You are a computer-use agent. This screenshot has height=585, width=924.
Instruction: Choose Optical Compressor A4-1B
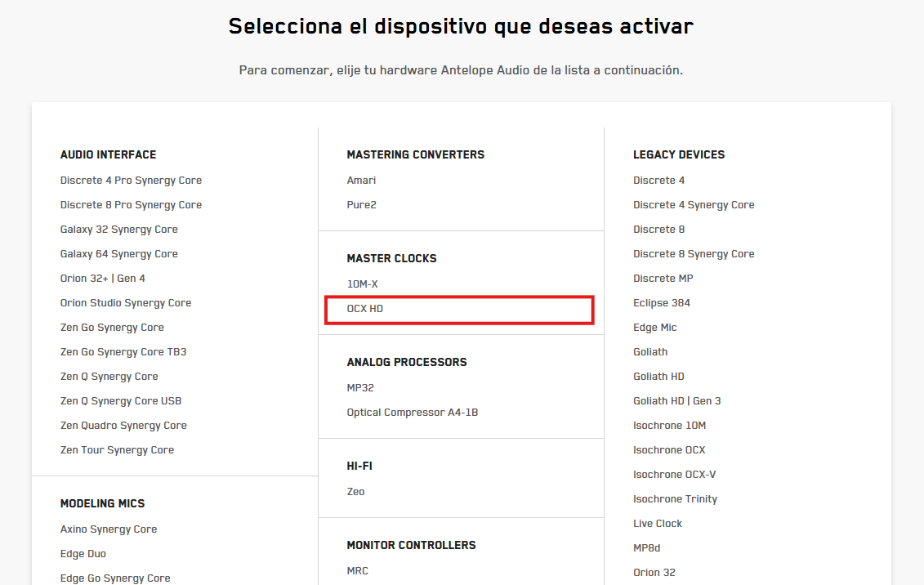pos(413,413)
